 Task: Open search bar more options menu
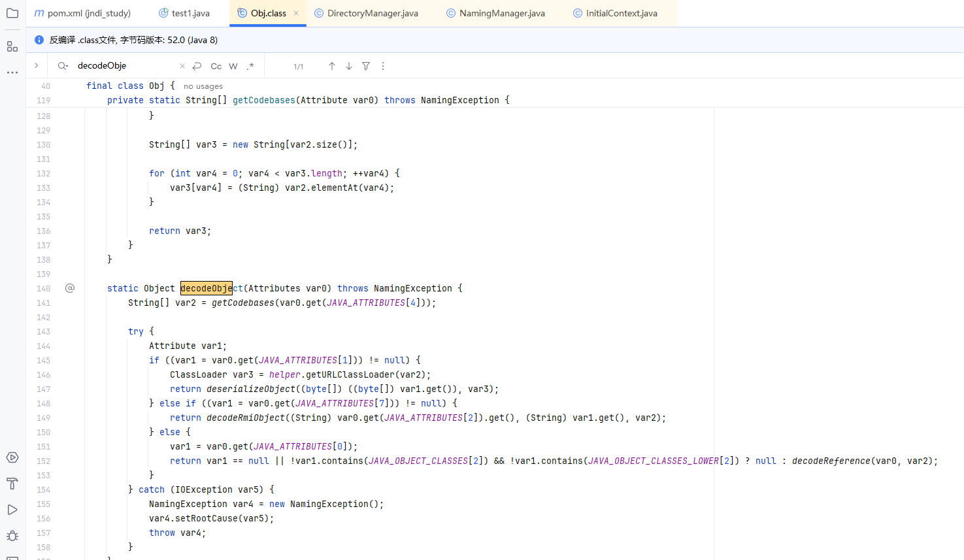383,66
